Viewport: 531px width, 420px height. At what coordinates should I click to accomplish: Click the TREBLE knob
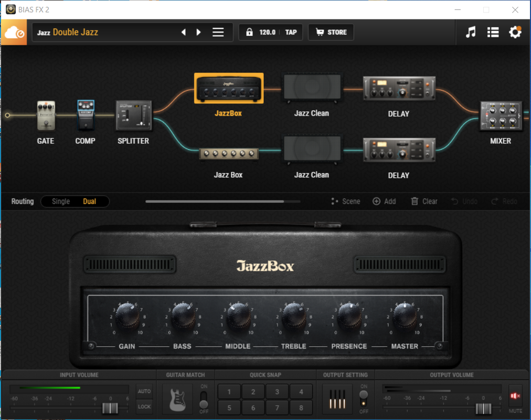294,317
